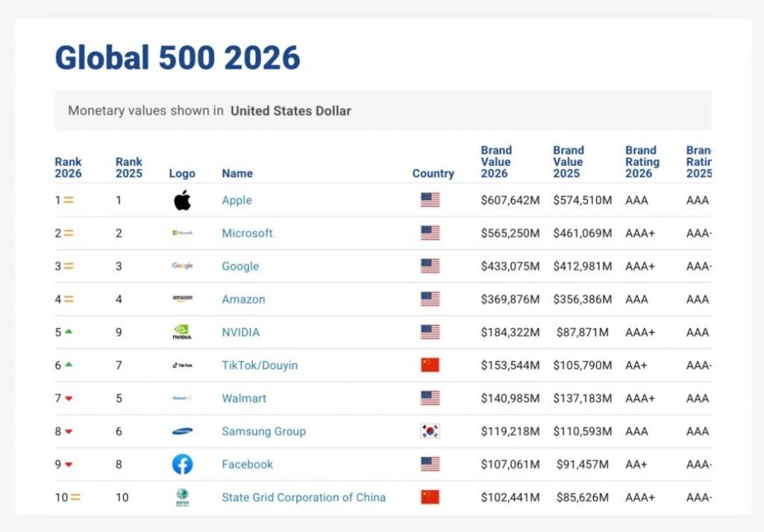Click the Rank 2025 column header

(128, 167)
